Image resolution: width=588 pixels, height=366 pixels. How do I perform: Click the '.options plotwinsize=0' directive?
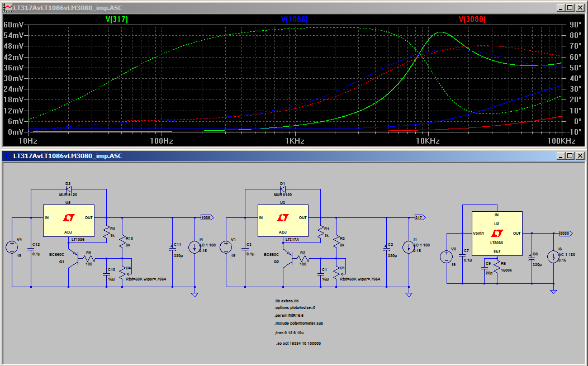[295, 307]
